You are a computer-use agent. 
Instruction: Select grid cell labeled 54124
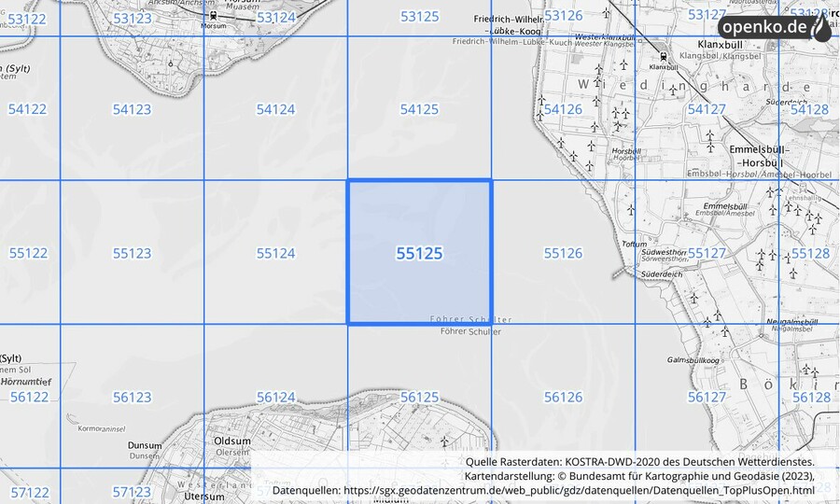[x=275, y=108]
